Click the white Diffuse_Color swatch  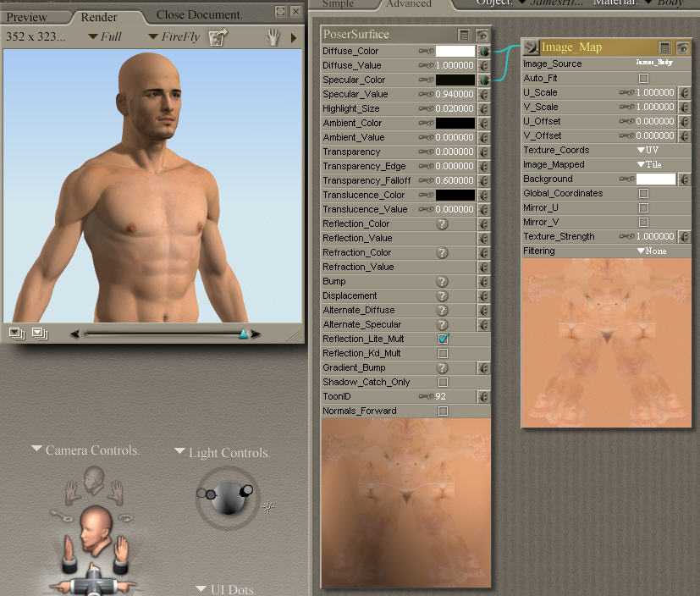pyautogui.click(x=455, y=51)
